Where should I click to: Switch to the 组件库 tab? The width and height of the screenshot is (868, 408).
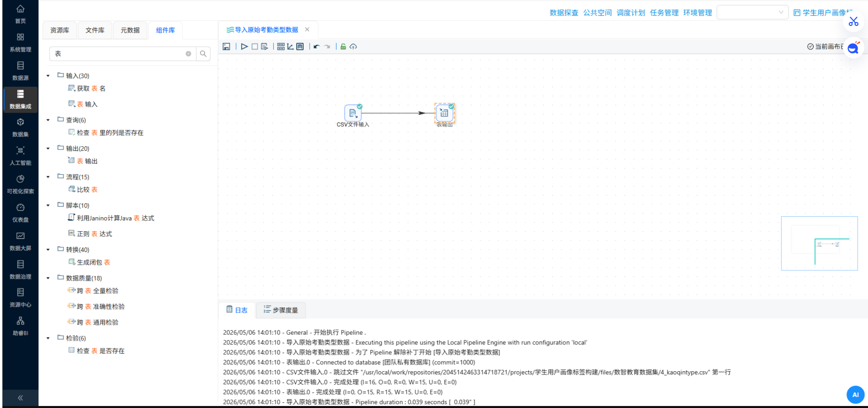pos(165,30)
